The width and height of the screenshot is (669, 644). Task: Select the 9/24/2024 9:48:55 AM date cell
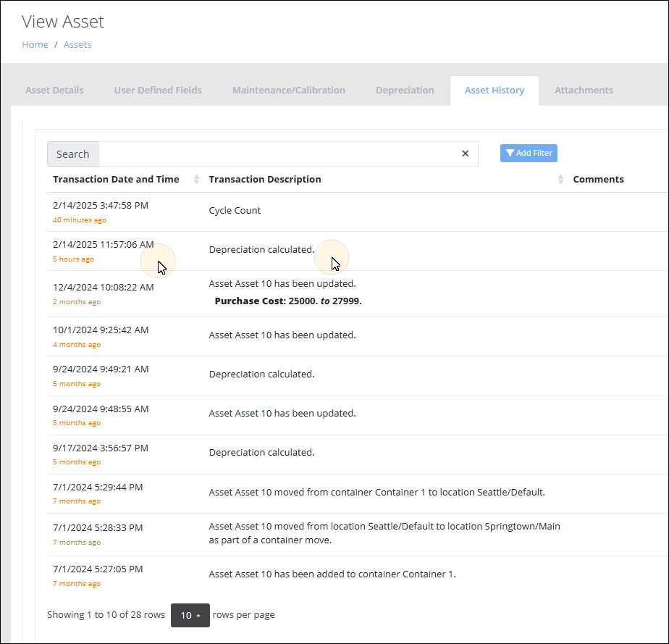(x=101, y=409)
